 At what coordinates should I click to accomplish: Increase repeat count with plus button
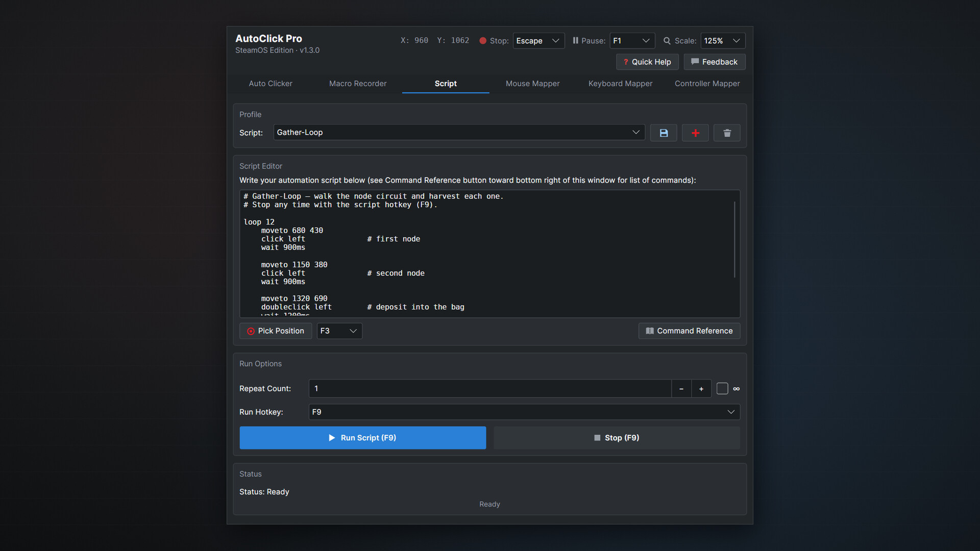[701, 389]
